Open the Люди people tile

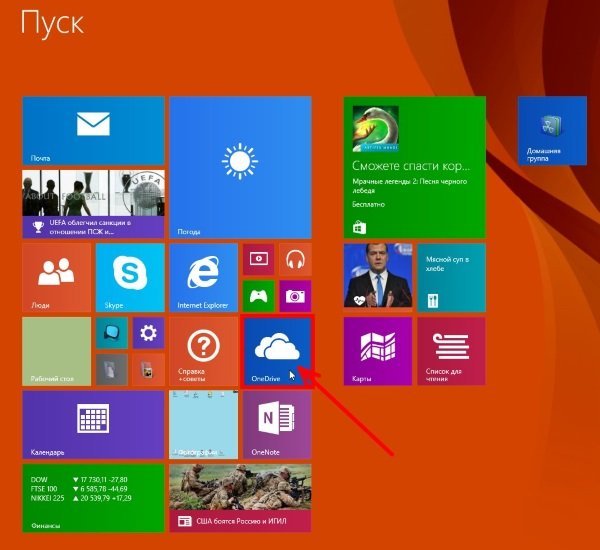click(57, 278)
